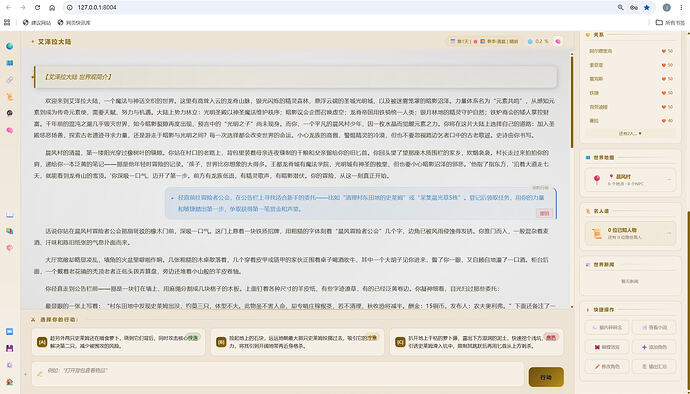690x394 pixels.
Task: Expand the 还有2人 relationship list
Action: [630, 133]
